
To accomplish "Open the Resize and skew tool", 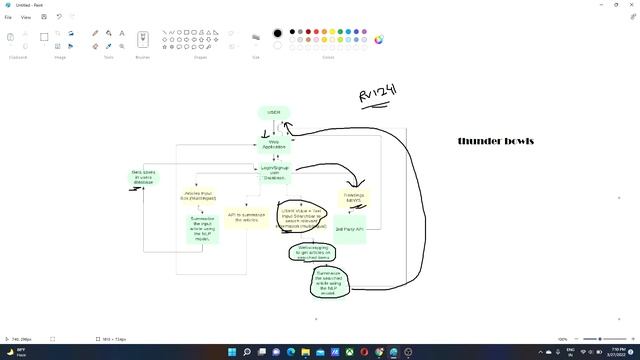I will 58,46.
